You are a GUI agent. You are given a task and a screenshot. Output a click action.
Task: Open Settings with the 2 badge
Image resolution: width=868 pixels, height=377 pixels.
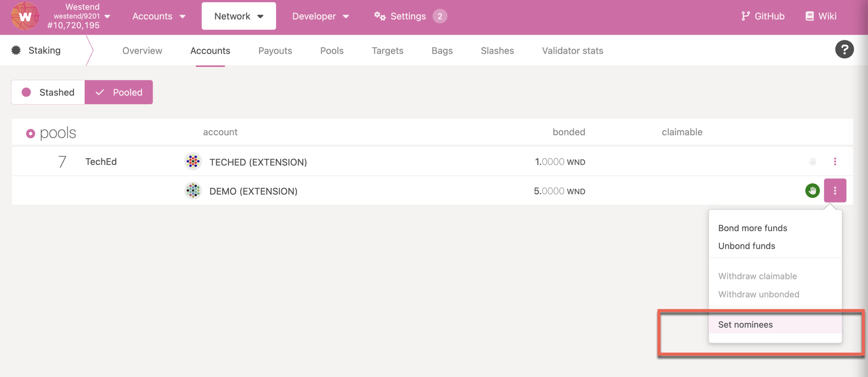coord(408,16)
